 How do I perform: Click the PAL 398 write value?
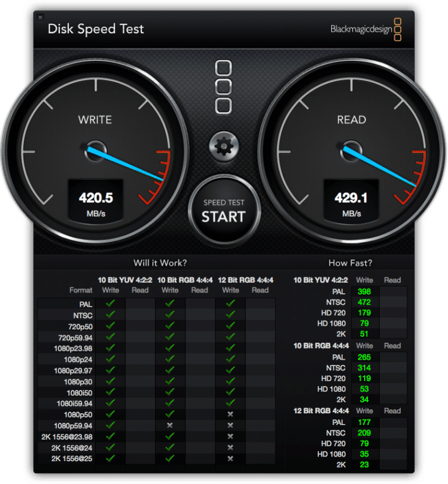(364, 292)
